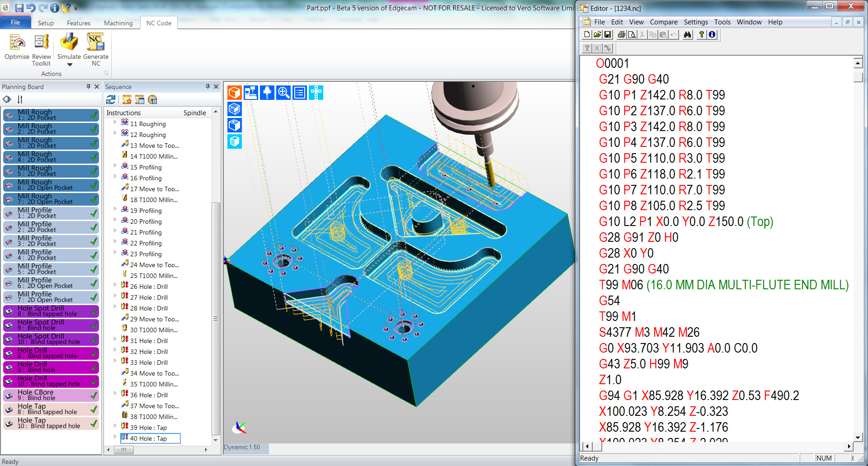Click the Spindle column header

coord(194,113)
